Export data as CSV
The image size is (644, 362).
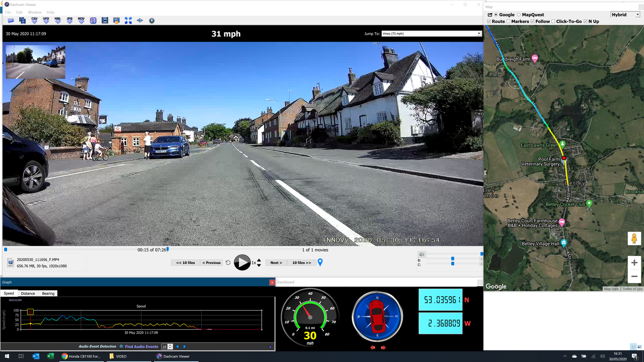point(34,21)
